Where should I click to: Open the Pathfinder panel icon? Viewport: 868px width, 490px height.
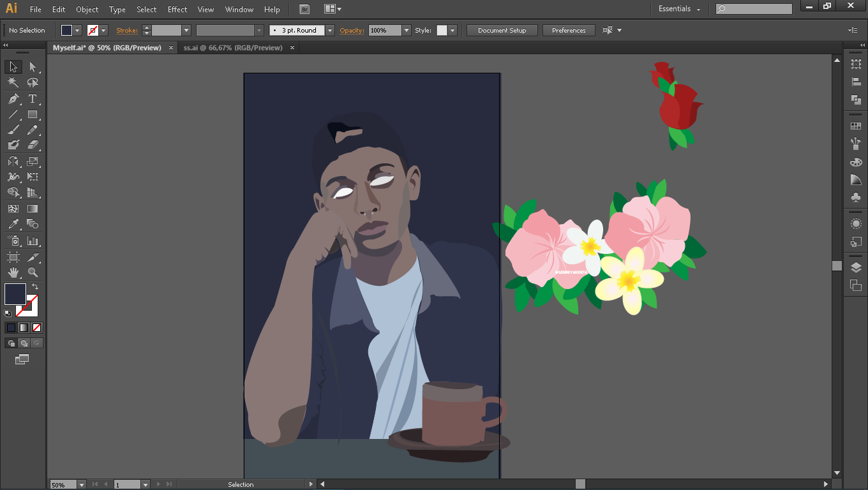(856, 100)
